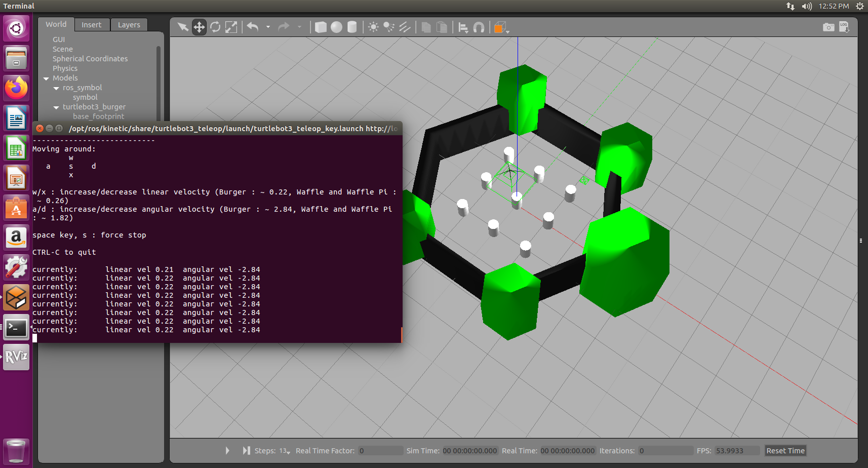868x468 pixels.
Task: Enable the snap tool magnet icon
Action: coord(479,27)
